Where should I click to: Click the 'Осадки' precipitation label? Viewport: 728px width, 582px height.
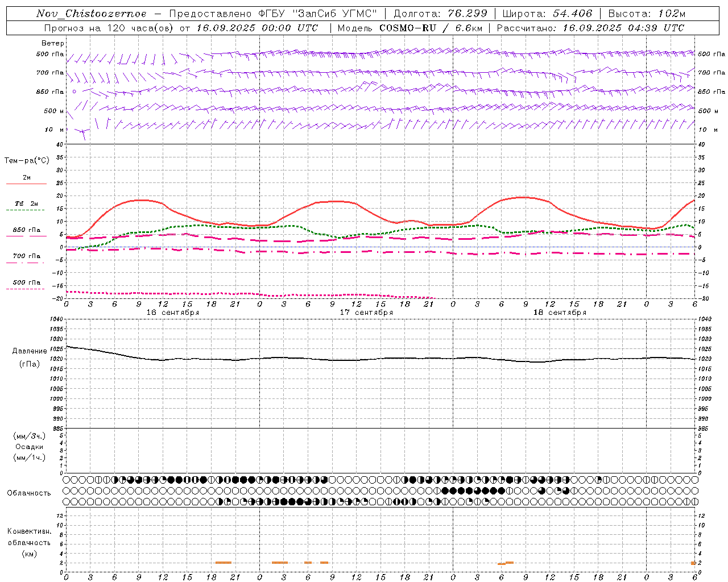point(29,447)
